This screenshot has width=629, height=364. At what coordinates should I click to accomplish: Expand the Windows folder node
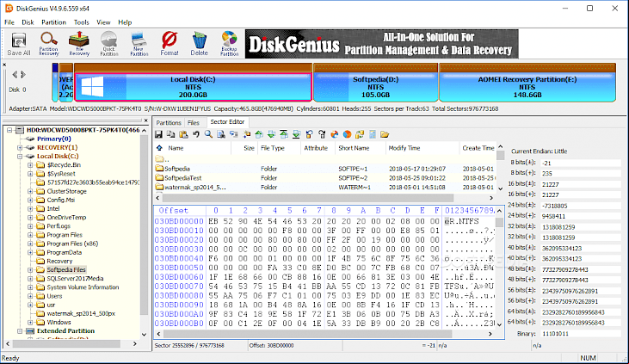(x=30, y=322)
